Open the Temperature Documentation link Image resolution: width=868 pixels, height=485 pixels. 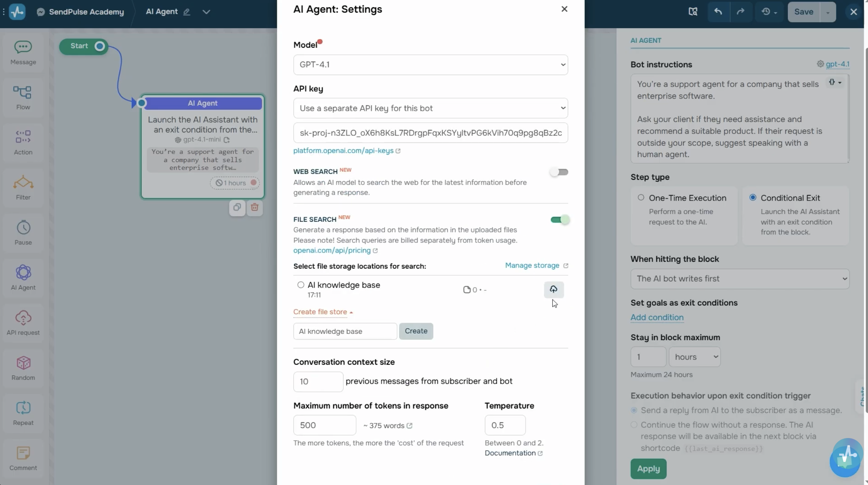513,453
